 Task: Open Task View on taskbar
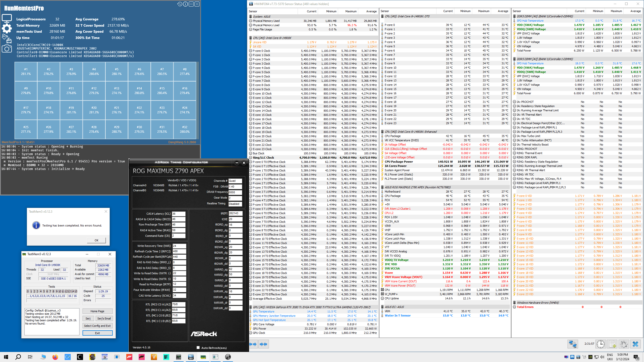30,357
